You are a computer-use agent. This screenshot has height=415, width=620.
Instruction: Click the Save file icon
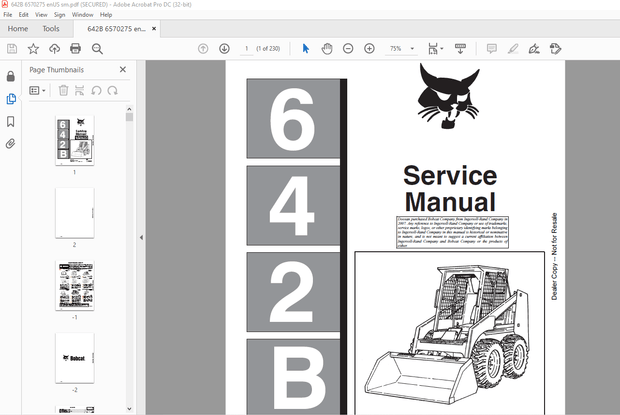coord(12,48)
